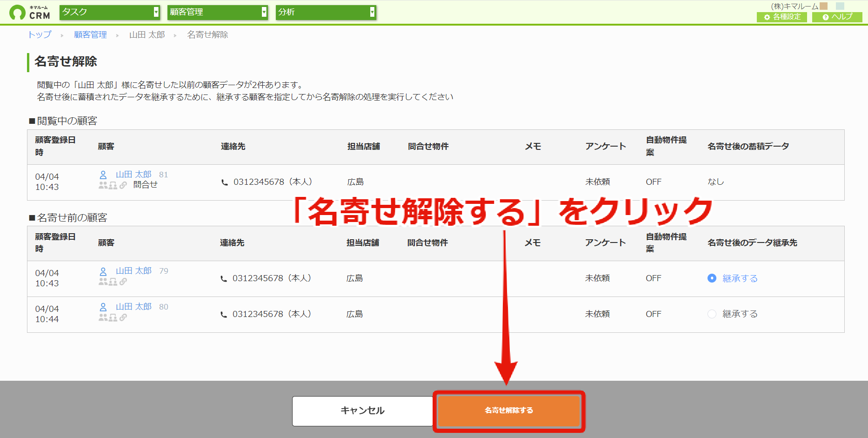868x438 pixels.
Task: Click person icon for customer 80
Action: 103,307
